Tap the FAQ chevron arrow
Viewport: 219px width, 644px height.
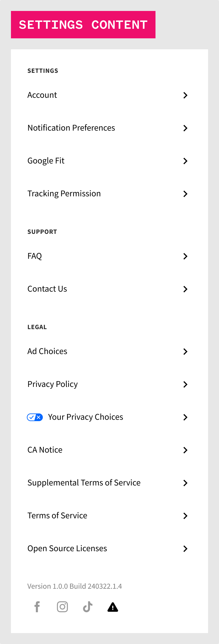coord(185,256)
